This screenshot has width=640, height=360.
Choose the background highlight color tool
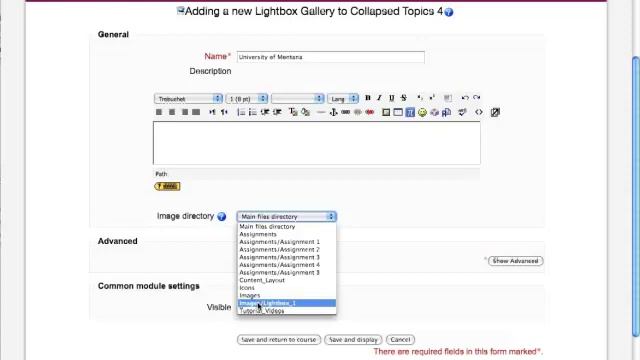305,112
